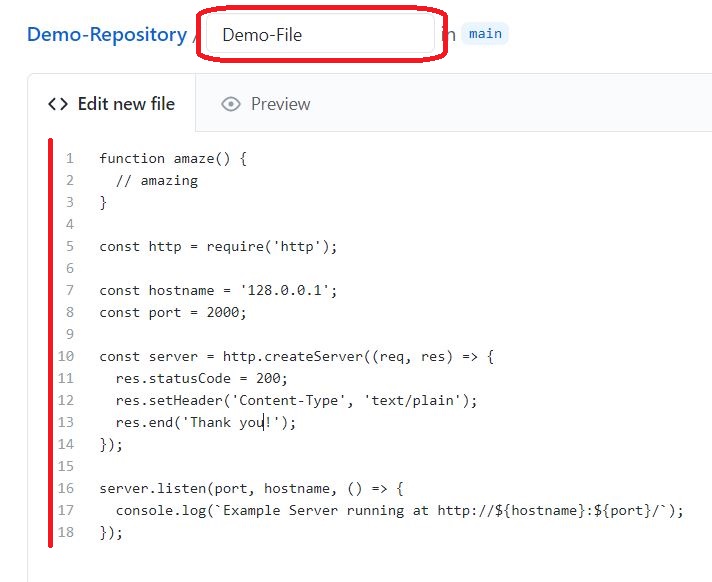The image size is (712, 582).
Task: Switch to the Edit new file tab
Action: point(111,104)
